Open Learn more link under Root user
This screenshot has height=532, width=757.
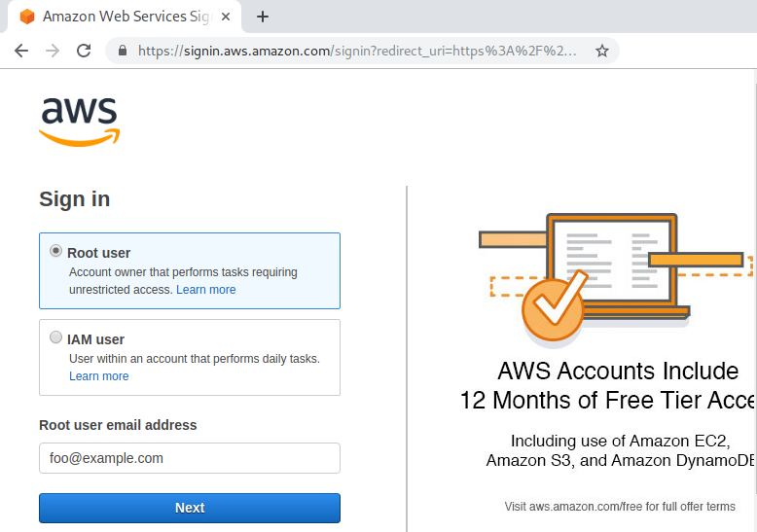206,290
